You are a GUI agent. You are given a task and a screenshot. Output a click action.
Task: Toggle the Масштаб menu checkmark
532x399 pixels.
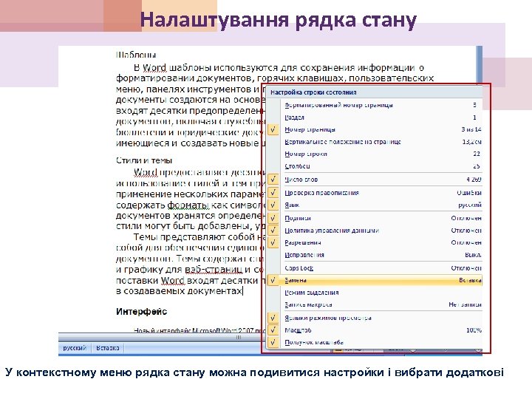click(x=375, y=330)
